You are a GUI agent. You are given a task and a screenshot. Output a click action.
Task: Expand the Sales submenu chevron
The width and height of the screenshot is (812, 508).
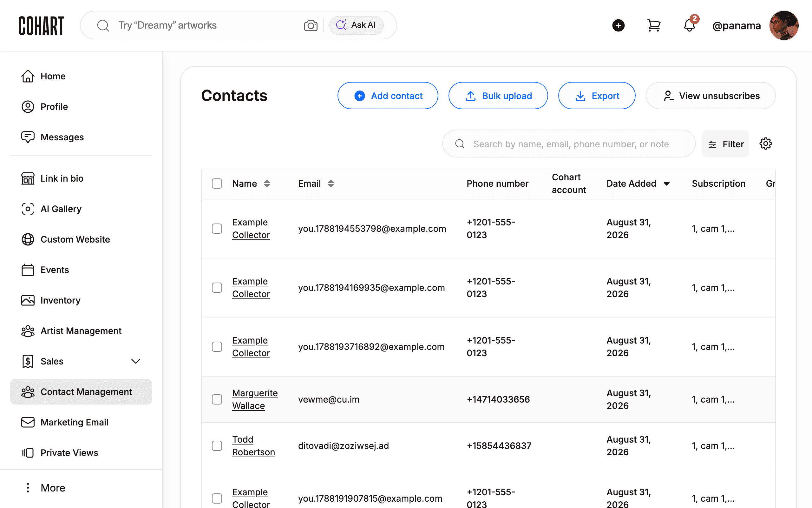(x=135, y=362)
